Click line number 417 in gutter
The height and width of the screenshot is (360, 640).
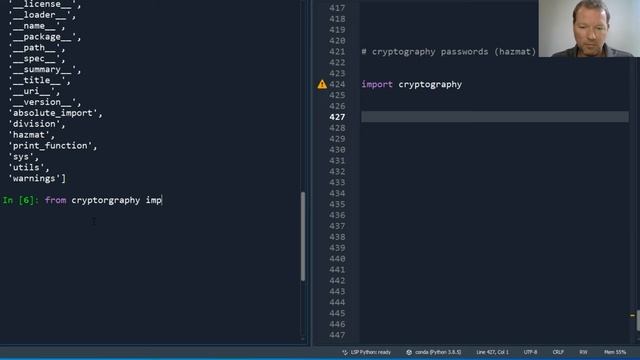point(337,8)
